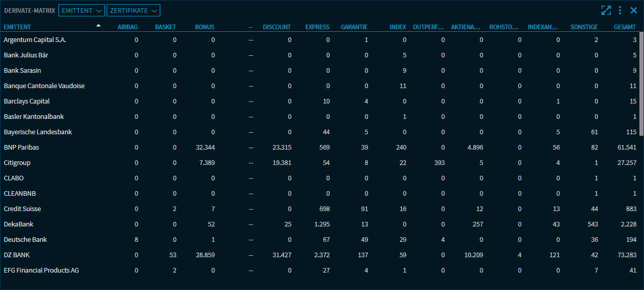Click the EXPRESS column header
Image resolution: width=644 pixels, height=290 pixels.
[317, 27]
